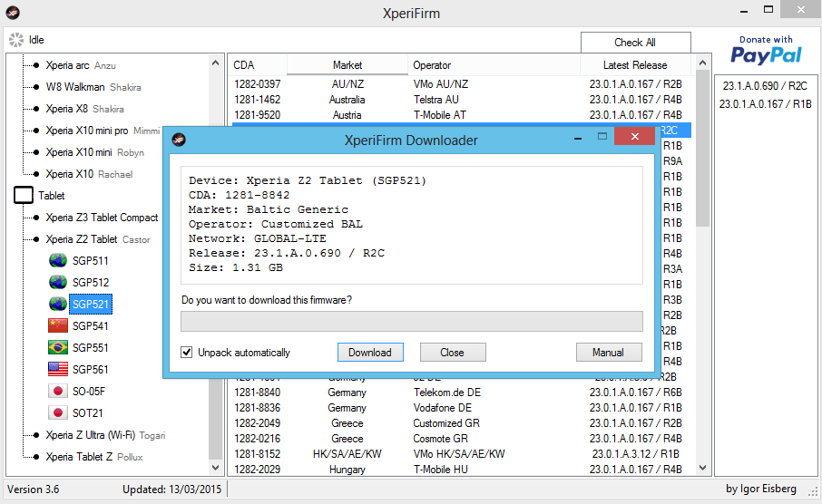Viewport: 822px width, 504px height.
Task: Click the Download button in the dialog
Action: (370, 352)
